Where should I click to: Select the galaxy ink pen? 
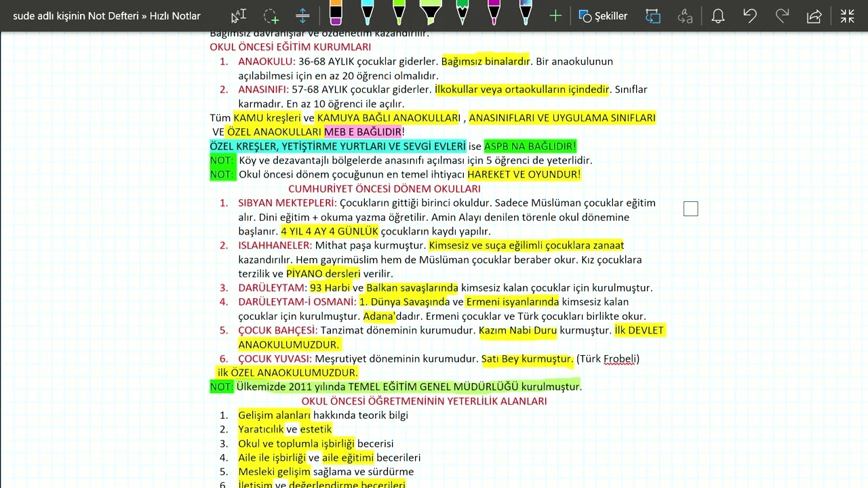[526, 14]
